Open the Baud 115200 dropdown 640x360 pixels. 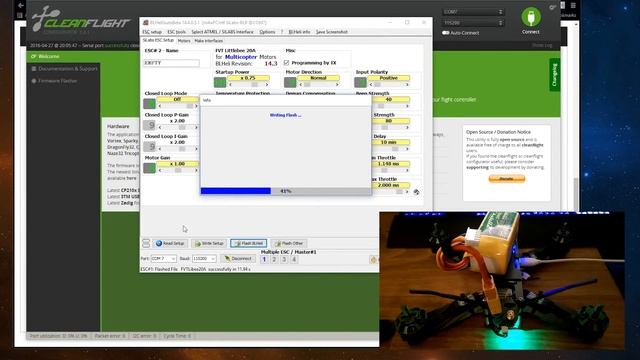tap(204, 259)
